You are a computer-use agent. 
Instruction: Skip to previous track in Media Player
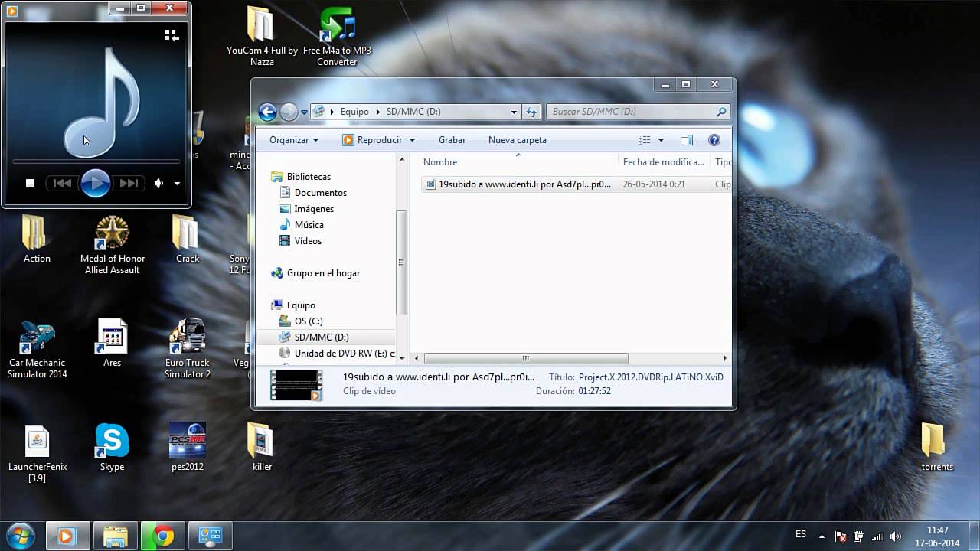tap(63, 183)
